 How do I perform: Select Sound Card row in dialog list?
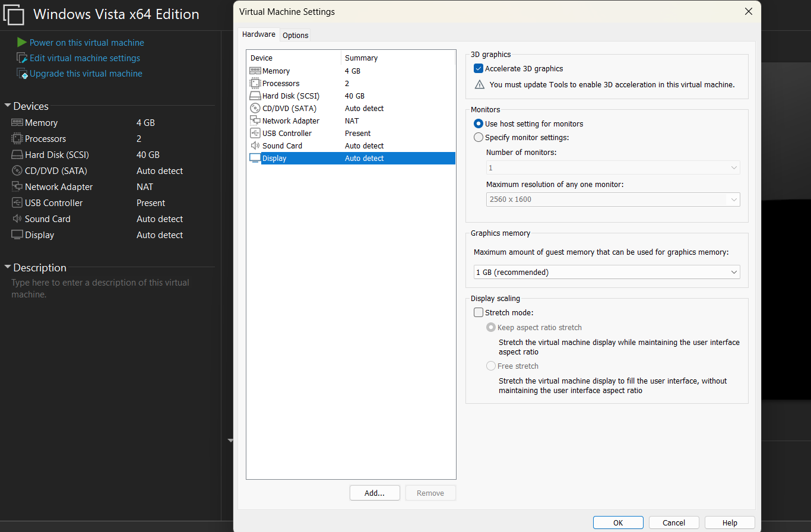(351, 145)
